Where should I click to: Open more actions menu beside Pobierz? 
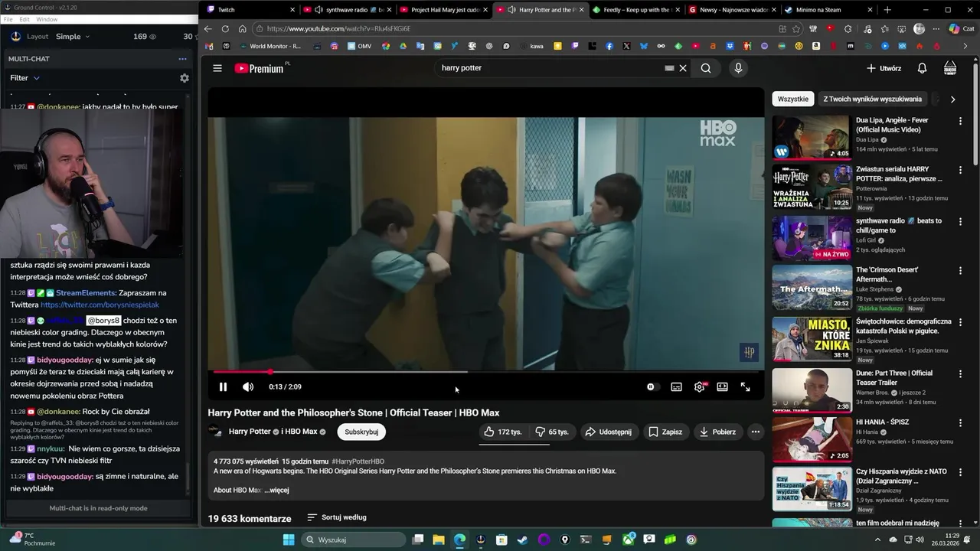pos(756,432)
